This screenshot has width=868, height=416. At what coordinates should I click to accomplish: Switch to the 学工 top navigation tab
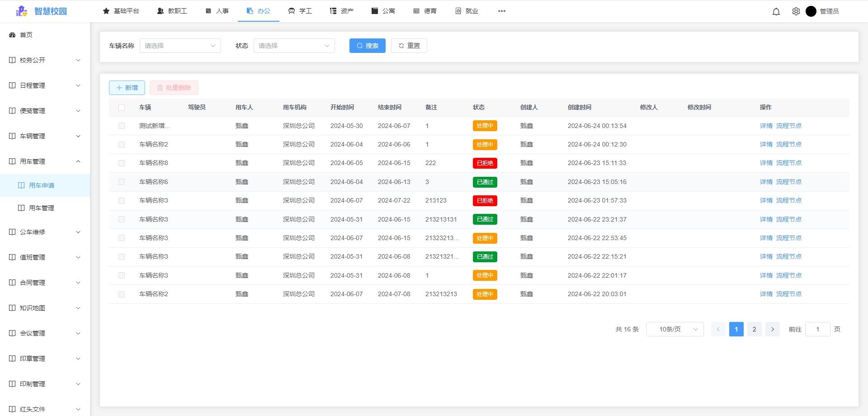[300, 11]
